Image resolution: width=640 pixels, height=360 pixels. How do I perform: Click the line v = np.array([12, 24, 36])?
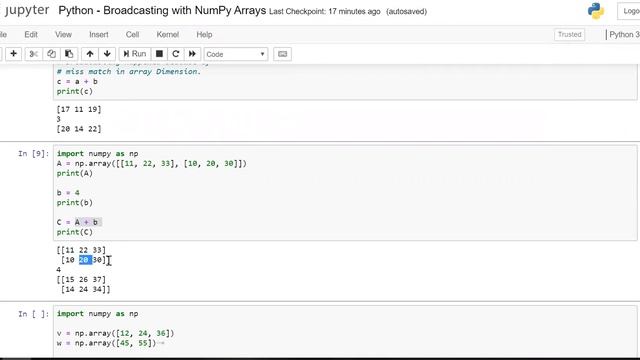click(x=116, y=333)
